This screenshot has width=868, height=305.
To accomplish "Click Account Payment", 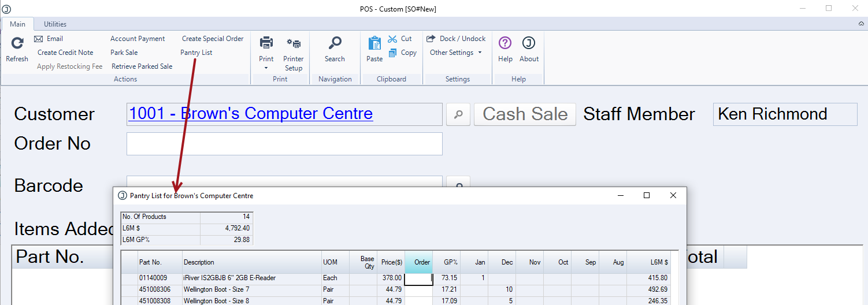I will coord(138,39).
